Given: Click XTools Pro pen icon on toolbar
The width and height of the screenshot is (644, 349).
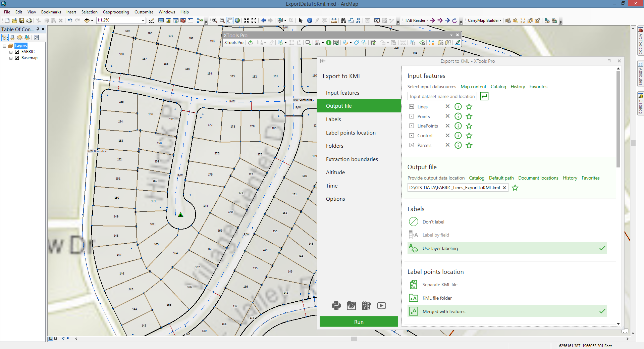Looking at the screenshot, I should click(x=458, y=43).
